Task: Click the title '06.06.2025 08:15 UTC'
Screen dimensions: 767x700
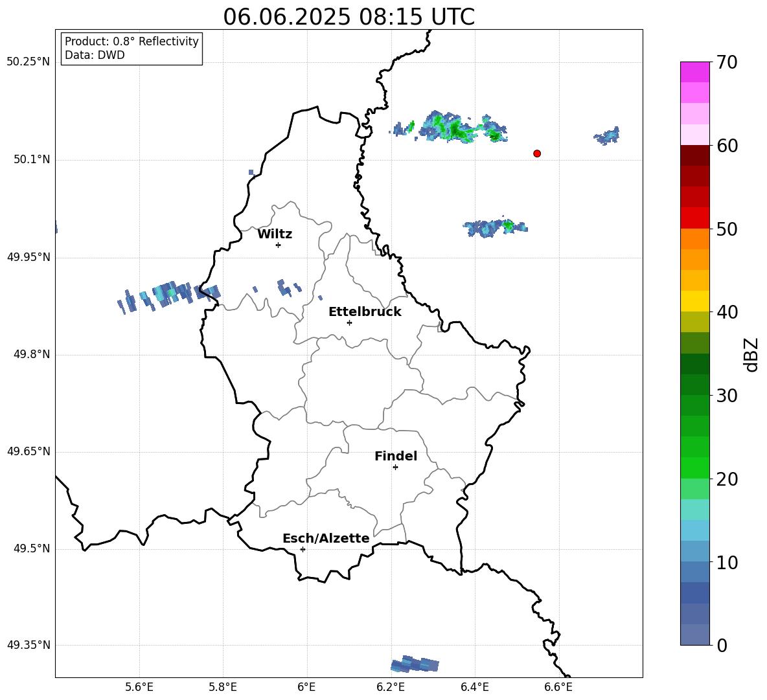Action: pyautogui.click(x=349, y=16)
